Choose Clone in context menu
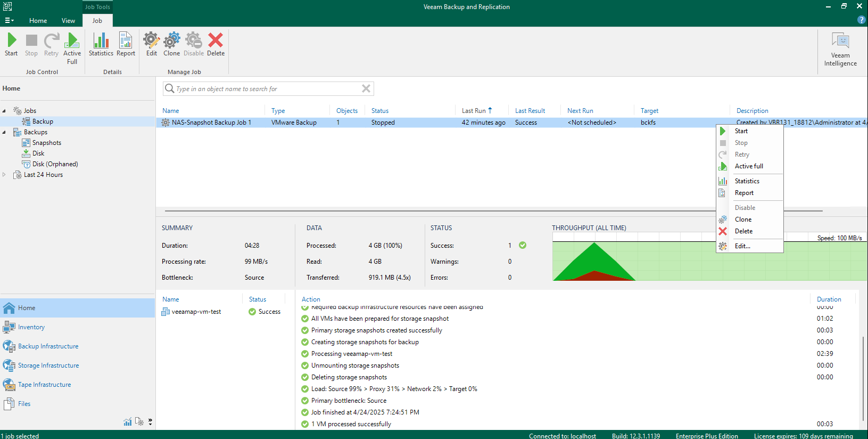Screen dimensions: 868x439 point(749,220)
